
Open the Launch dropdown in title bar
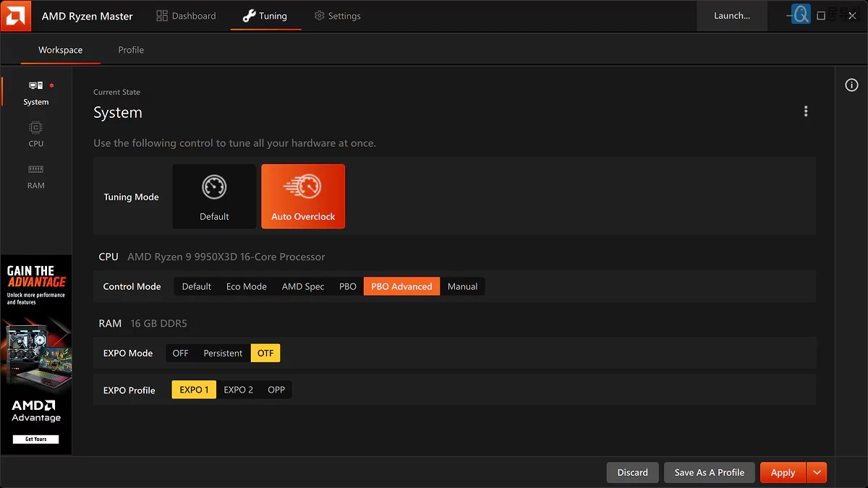click(x=731, y=16)
